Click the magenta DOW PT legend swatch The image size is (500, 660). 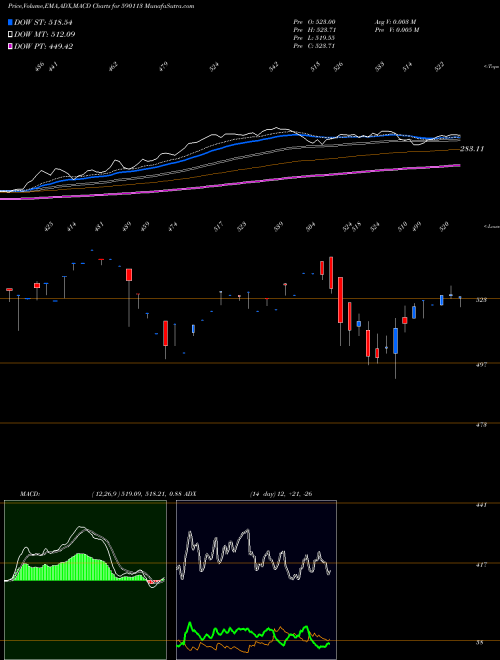pos(10,46)
